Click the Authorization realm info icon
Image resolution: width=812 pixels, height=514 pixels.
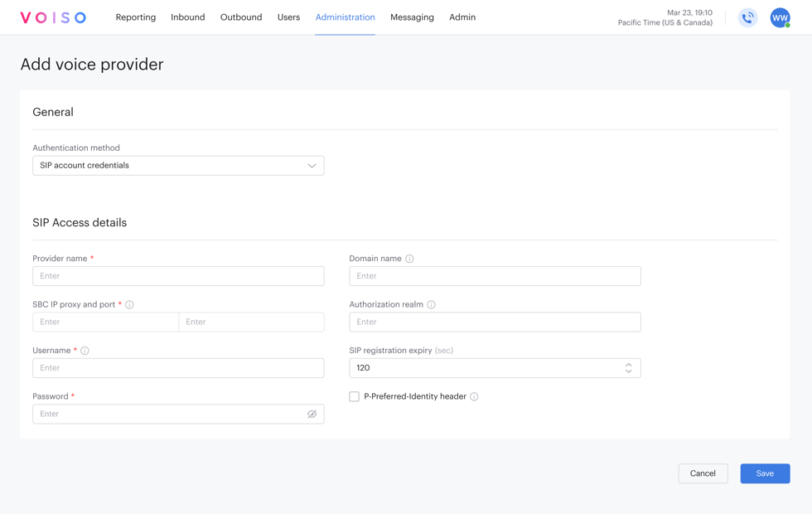(431, 305)
